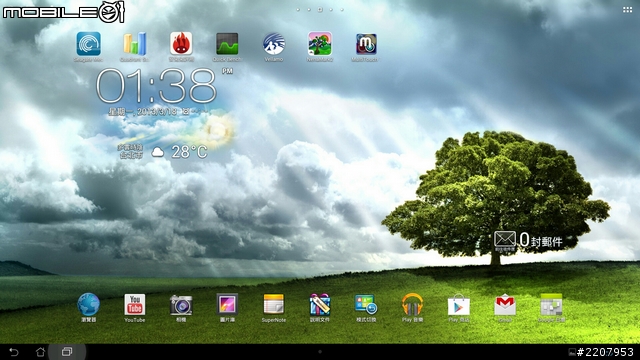The width and height of the screenshot is (640, 360).
Task: Tap the 28°C temperature reading
Action: tap(189, 152)
